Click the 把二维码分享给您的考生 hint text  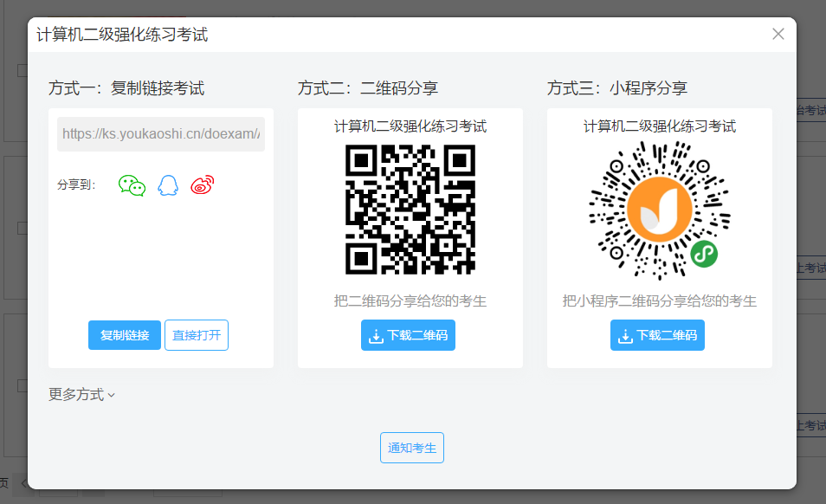410,301
